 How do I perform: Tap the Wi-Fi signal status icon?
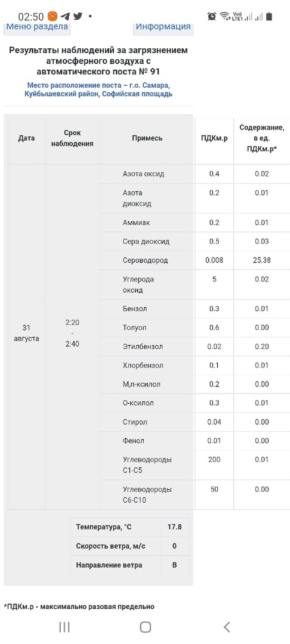225,17
